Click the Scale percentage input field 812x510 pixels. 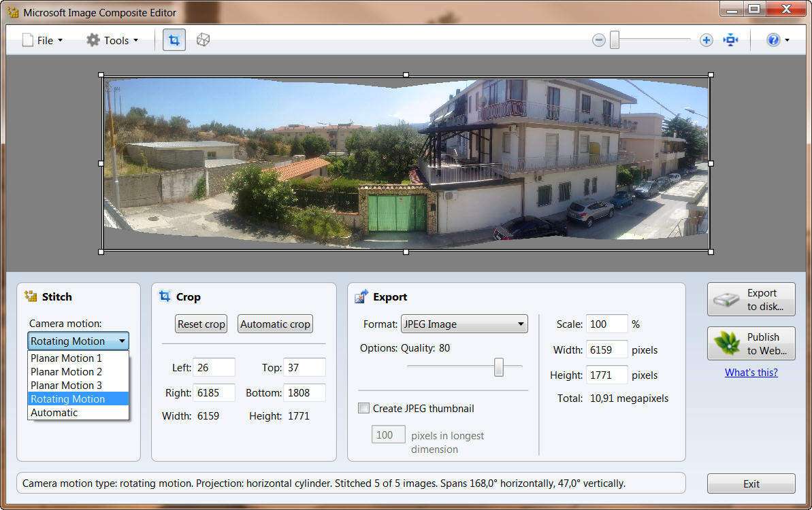(607, 324)
